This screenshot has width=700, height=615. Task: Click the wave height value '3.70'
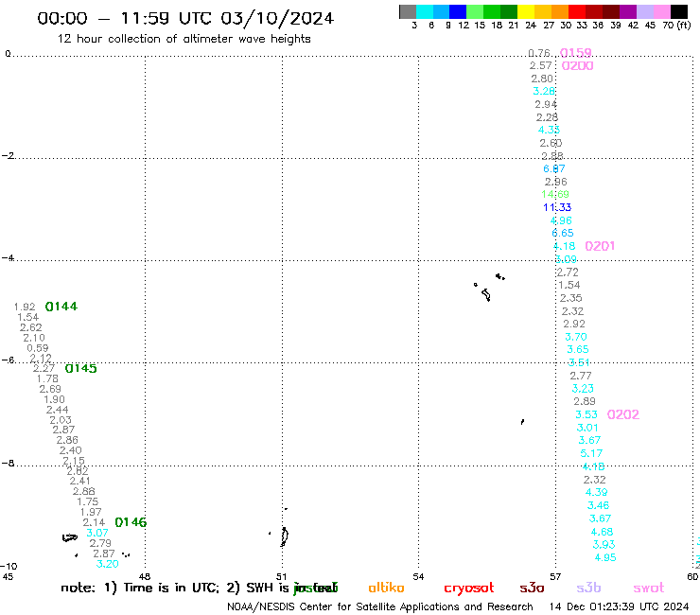click(x=576, y=337)
